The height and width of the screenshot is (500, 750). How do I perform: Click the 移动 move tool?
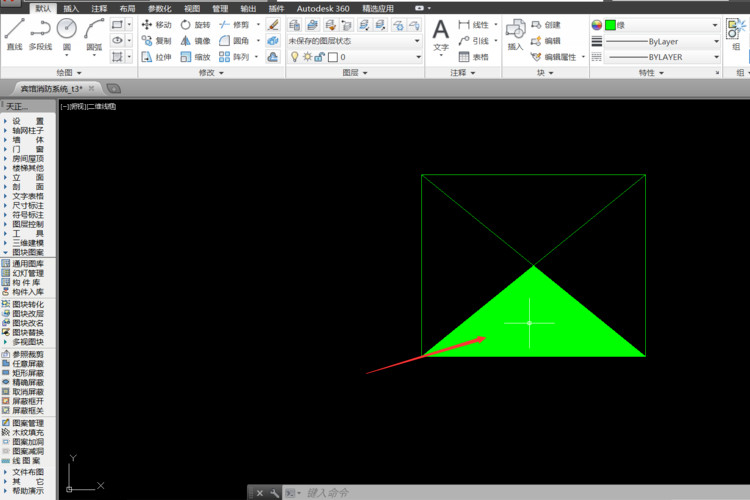coord(156,24)
